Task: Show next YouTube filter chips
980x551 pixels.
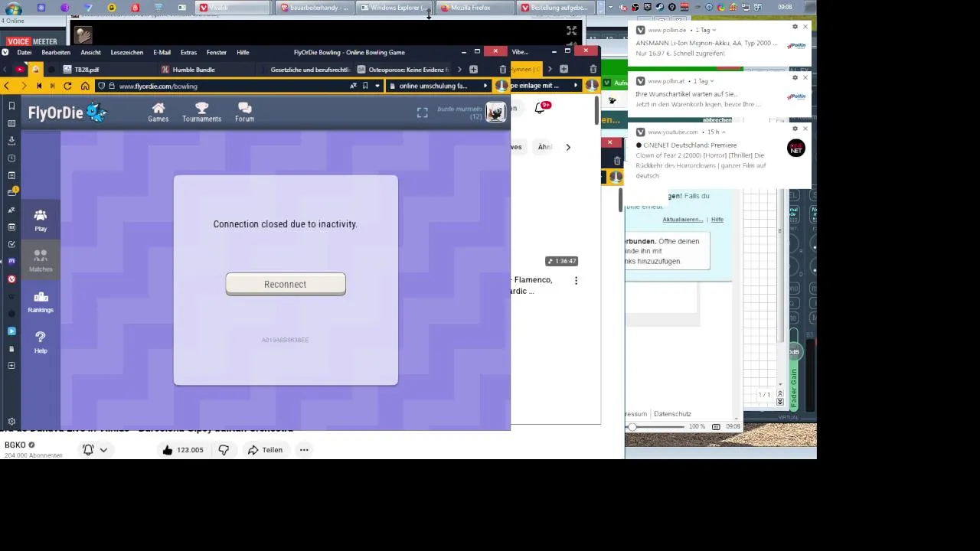Action: [x=568, y=147]
